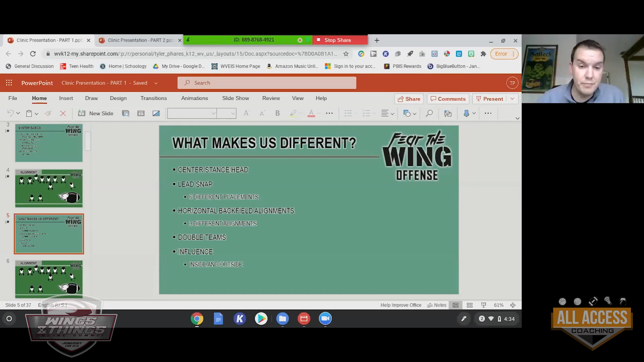Switch to Slide Sorter view icon

[470, 305]
